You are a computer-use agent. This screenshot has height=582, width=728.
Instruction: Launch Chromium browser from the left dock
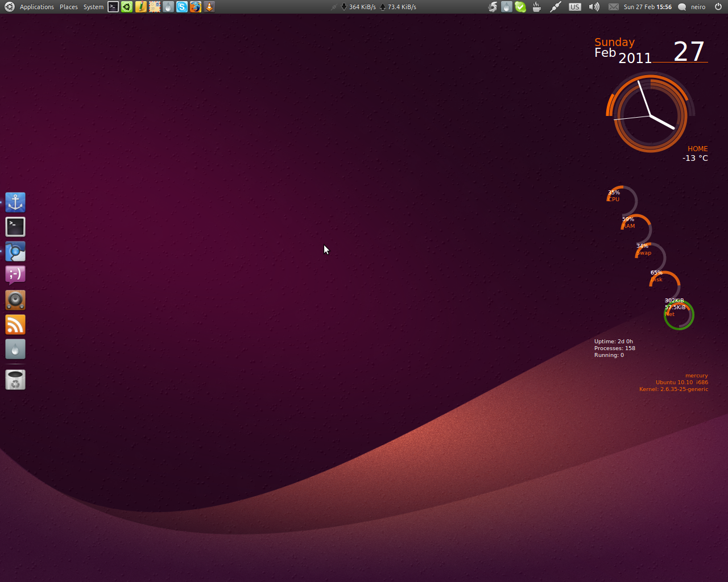point(15,251)
